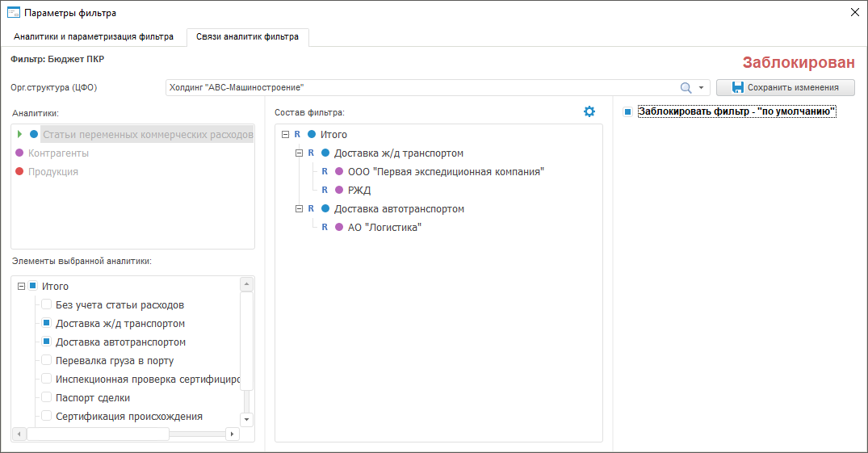Screen dimensions: 868x453
Task: Click the red dot beside Продукция
Action: click(x=19, y=171)
